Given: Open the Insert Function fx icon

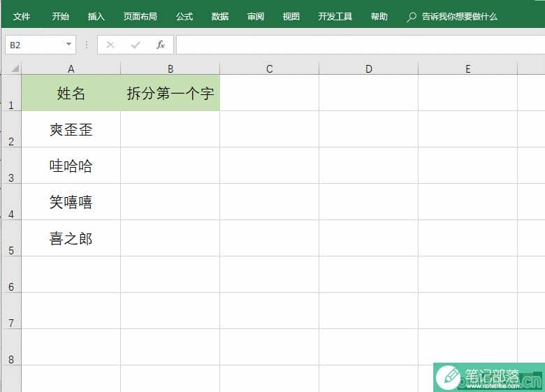Looking at the screenshot, I should coord(161,45).
